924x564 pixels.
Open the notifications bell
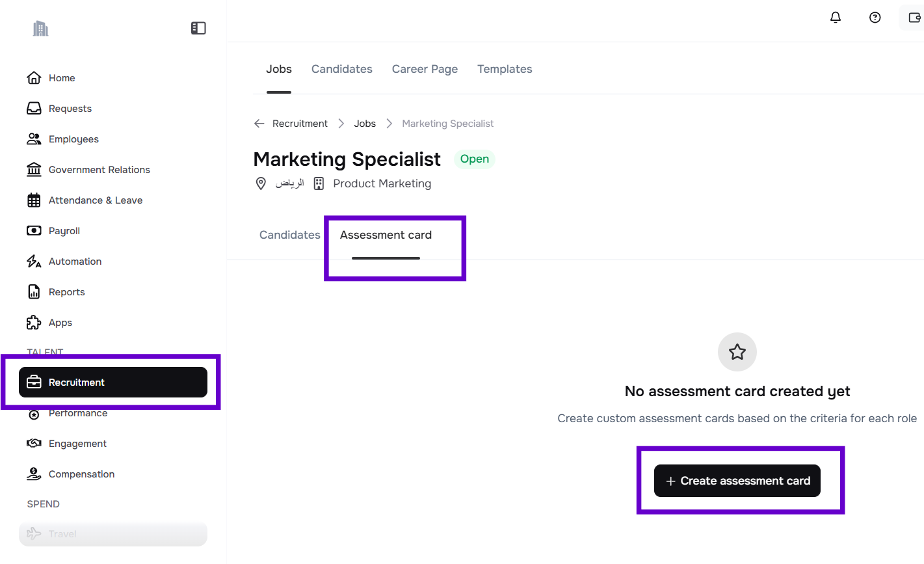836,18
